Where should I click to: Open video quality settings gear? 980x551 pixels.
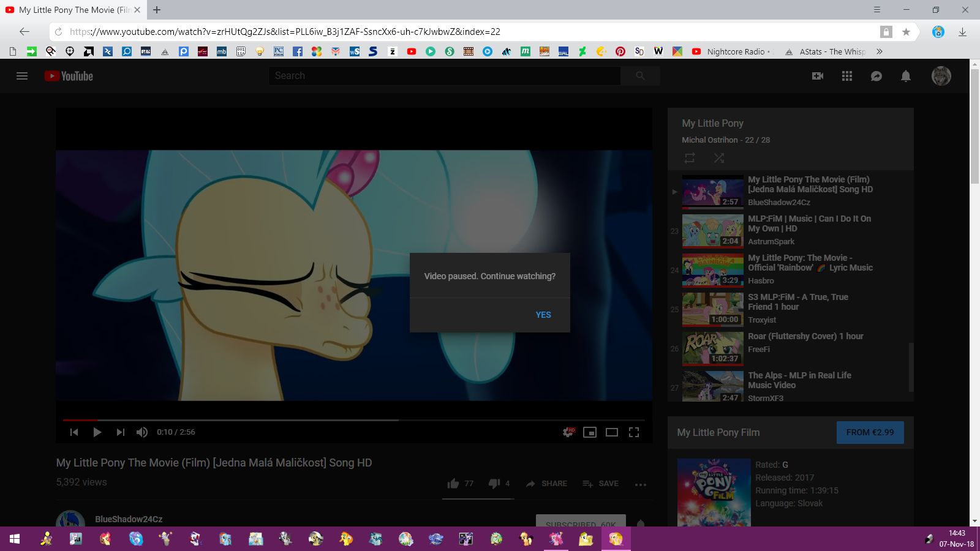pyautogui.click(x=568, y=432)
